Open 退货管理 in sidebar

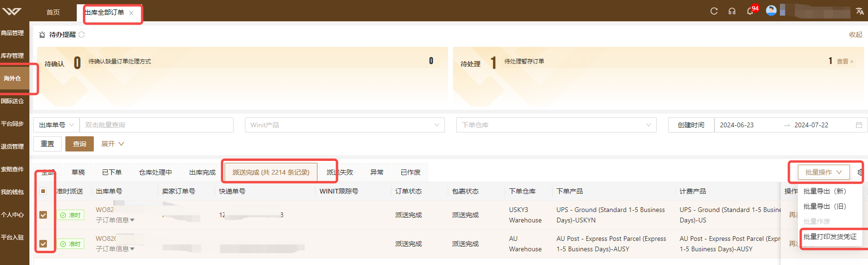13,147
